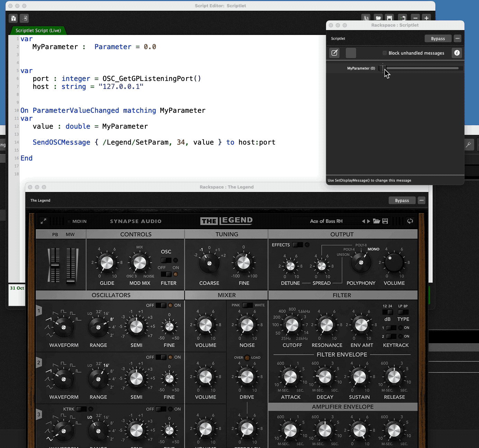Click the gray square button beside edit script icon
The height and width of the screenshot is (448, 479).
[x=351, y=53]
